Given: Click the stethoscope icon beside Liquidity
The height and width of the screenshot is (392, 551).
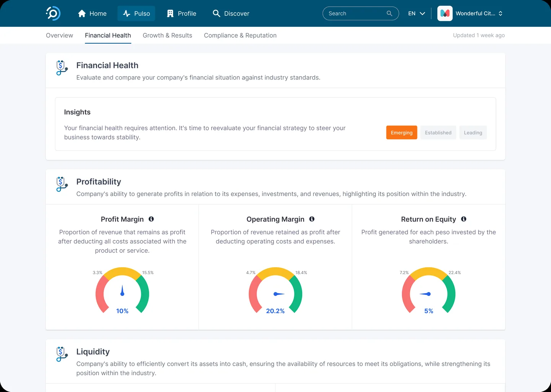Looking at the screenshot, I should [62, 354].
